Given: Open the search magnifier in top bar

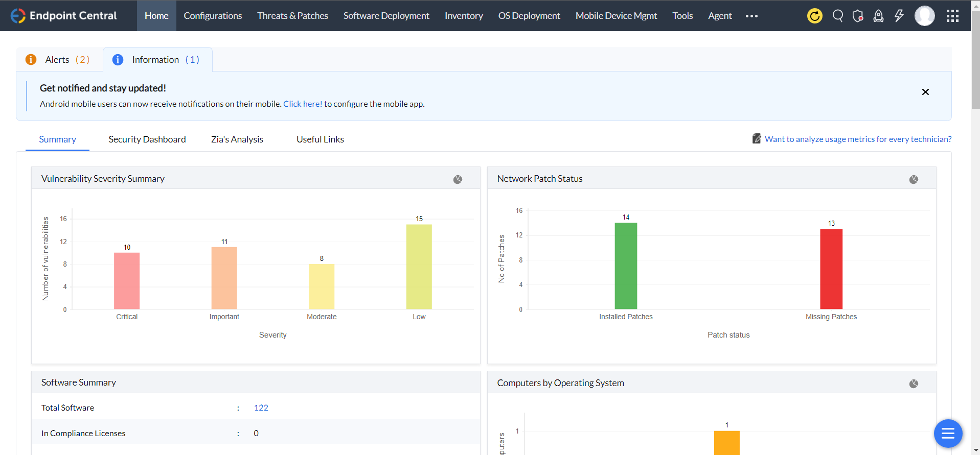Looking at the screenshot, I should pyautogui.click(x=837, y=16).
